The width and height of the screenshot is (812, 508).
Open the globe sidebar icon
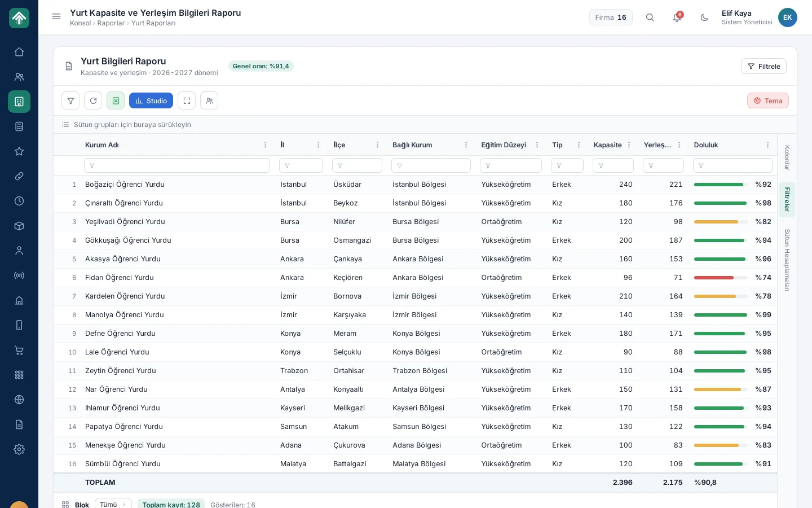tap(19, 400)
